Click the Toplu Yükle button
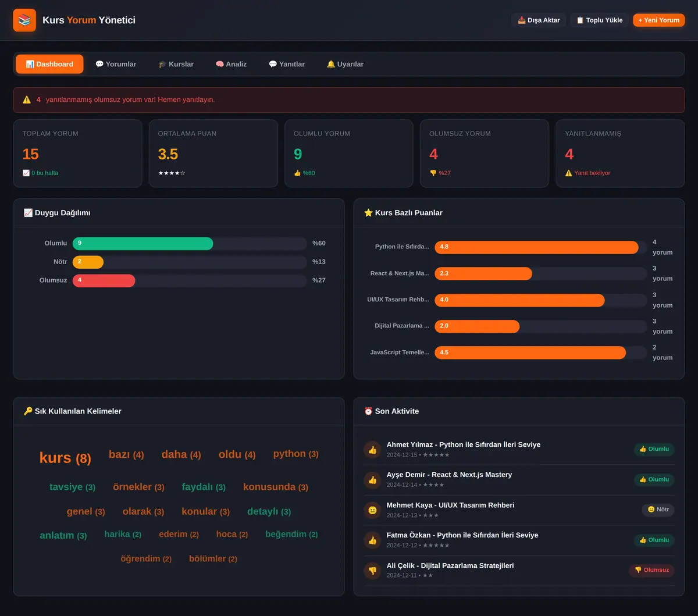This screenshot has width=698, height=616. 600,20
